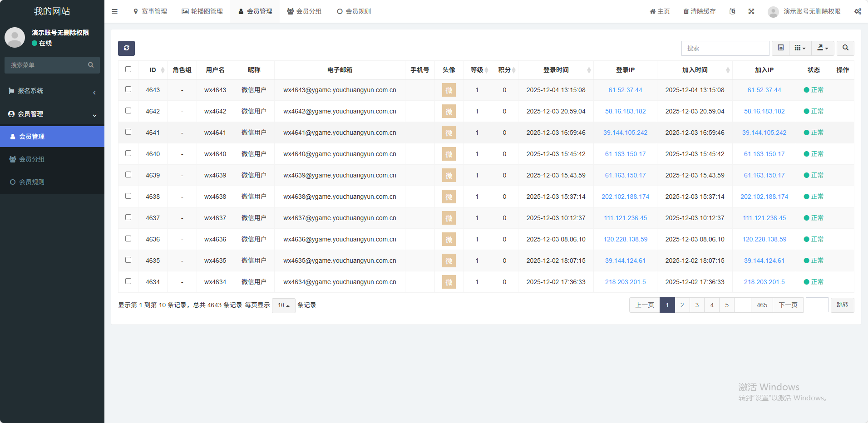
Task: Click the language switch icon in header
Action: pos(732,11)
